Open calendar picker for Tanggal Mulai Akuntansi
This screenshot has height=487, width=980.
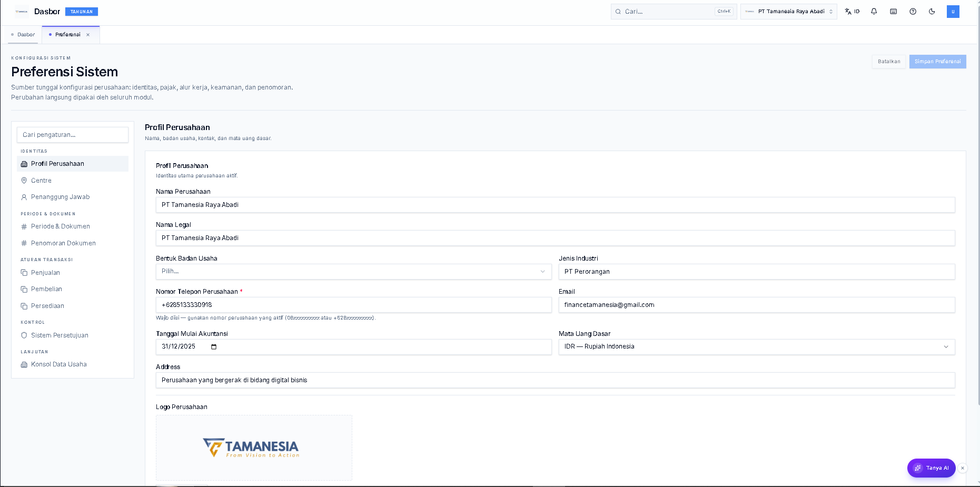(214, 346)
